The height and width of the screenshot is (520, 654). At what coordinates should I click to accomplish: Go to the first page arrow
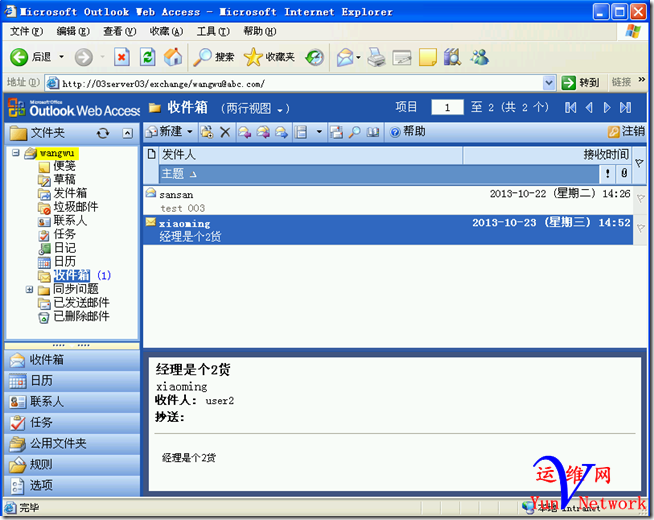click(x=571, y=108)
